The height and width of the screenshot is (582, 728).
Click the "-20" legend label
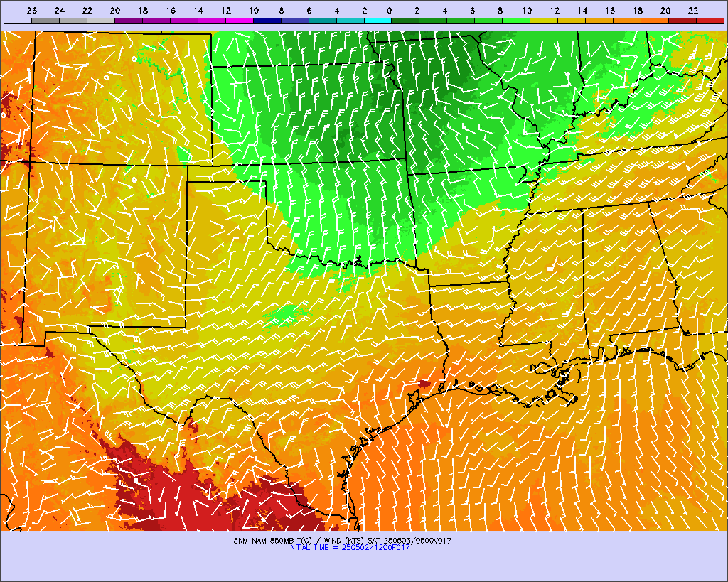[x=112, y=11]
